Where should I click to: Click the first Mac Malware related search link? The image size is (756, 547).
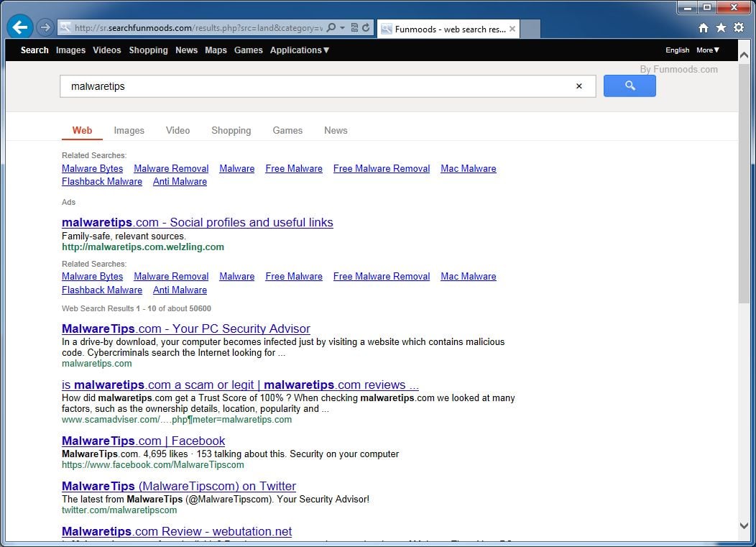point(468,168)
